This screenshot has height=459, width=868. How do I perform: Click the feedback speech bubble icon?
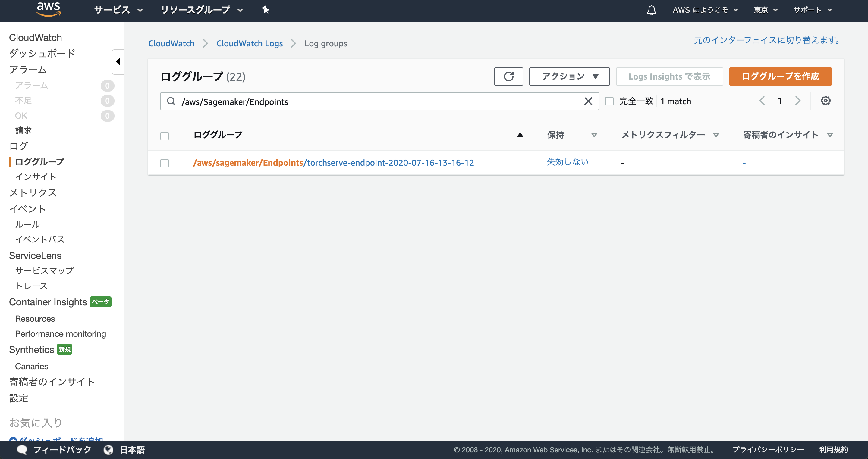22,450
